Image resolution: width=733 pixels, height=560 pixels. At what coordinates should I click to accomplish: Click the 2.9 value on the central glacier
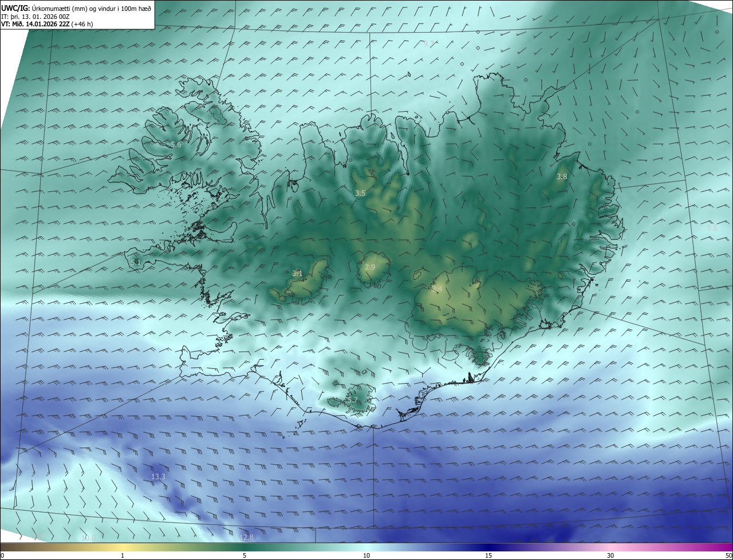(x=370, y=267)
